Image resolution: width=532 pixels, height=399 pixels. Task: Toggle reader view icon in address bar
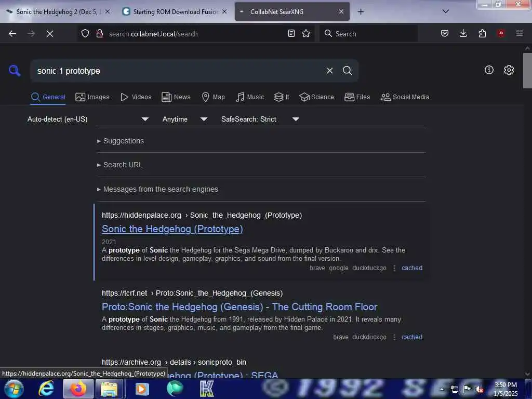point(291,33)
